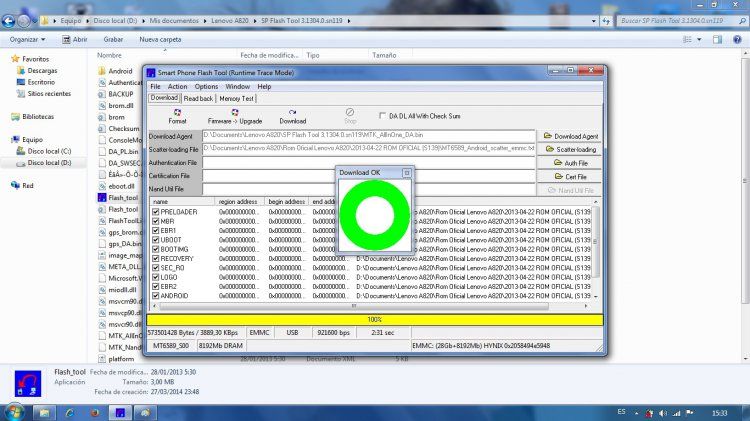Click Grabar in Explorer toolbar

point(113,40)
